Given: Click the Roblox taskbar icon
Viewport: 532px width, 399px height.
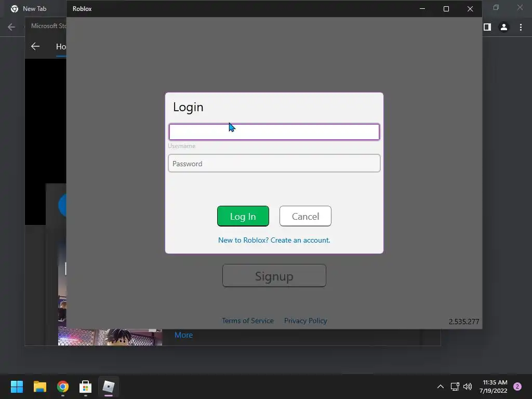Looking at the screenshot, I should click(109, 387).
